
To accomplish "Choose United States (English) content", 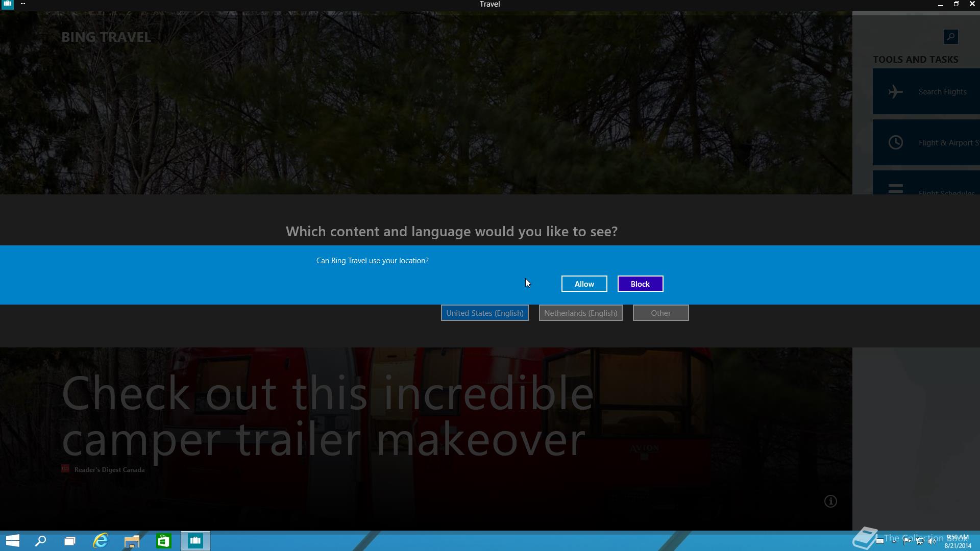I will [484, 313].
